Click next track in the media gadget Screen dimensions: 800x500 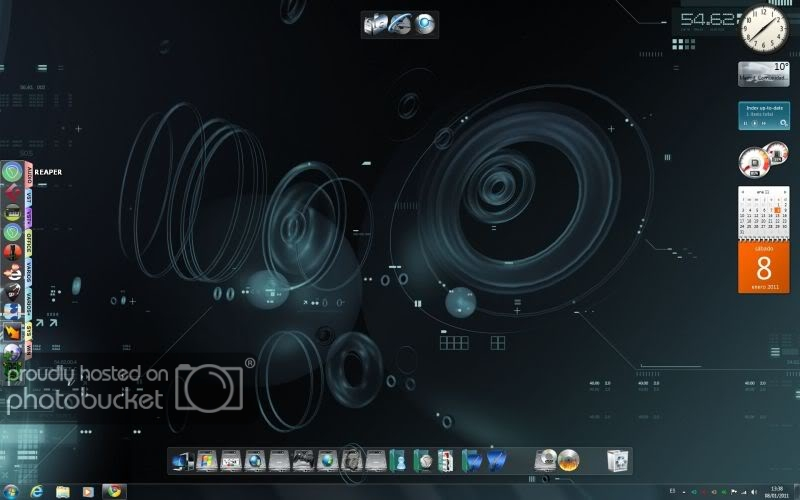tap(764, 123)
